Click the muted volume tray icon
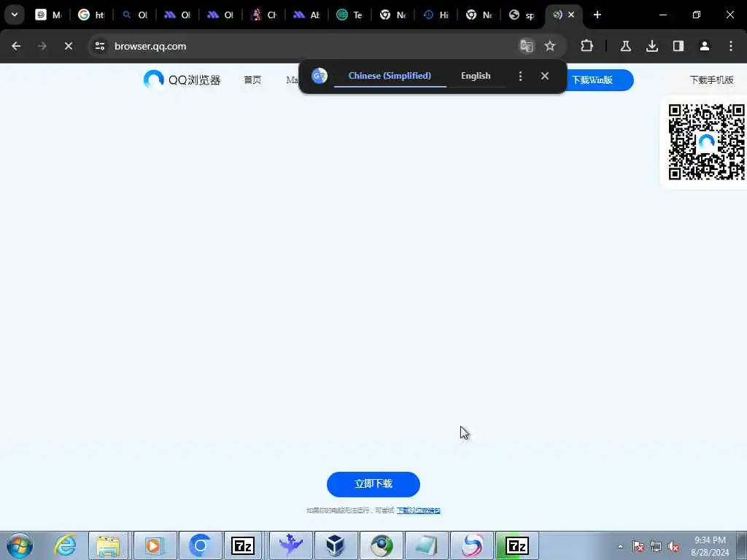This screenshot has height=560, width=747. [x=673, y=547]
